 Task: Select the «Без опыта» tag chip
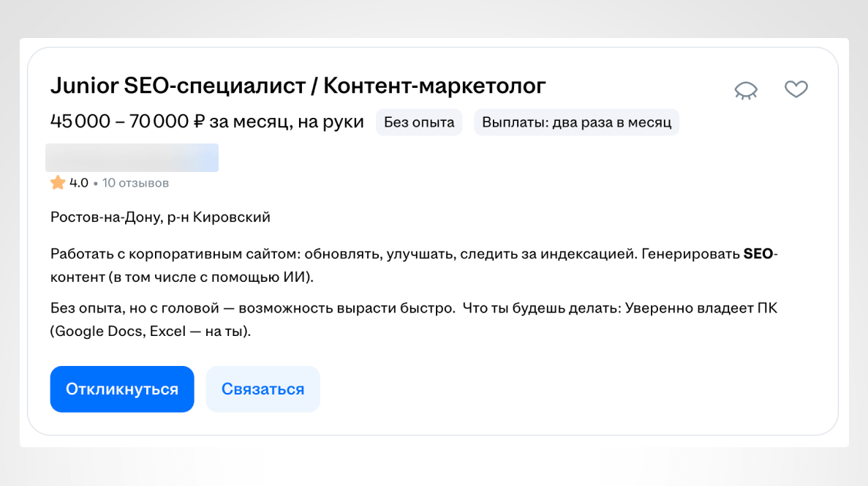pos(418,121)
